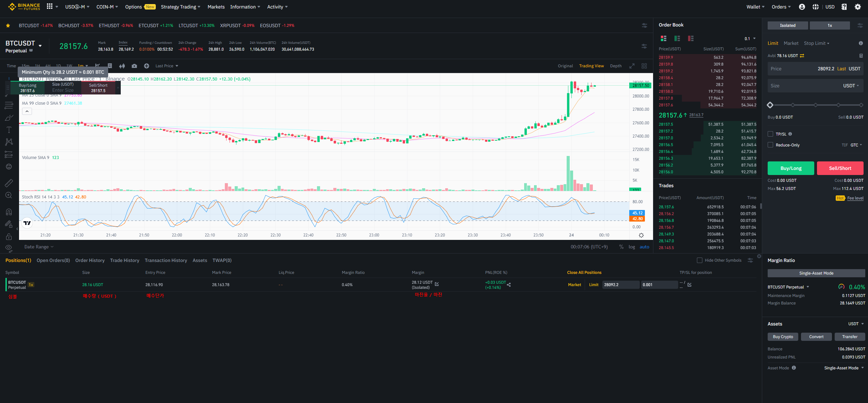Select the Market order tab
The height and width of the screenshot is (403, 868).
(791, 43)
